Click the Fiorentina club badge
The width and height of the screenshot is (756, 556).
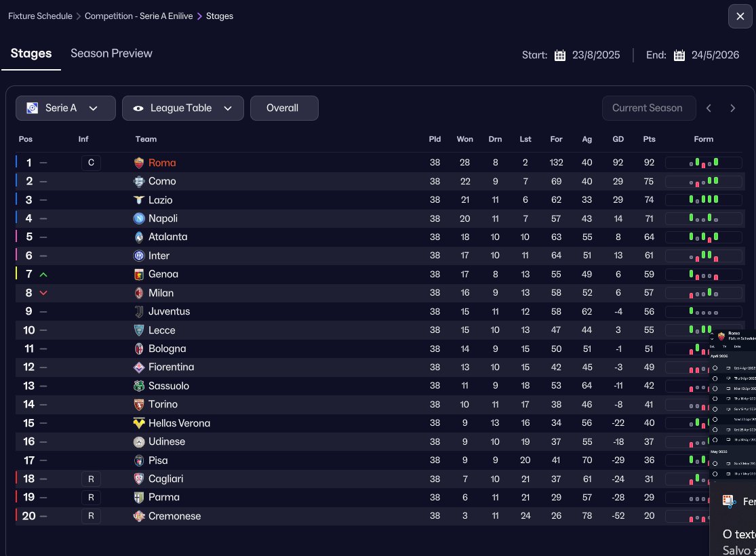pyautogui.click(x=139, y=368)
